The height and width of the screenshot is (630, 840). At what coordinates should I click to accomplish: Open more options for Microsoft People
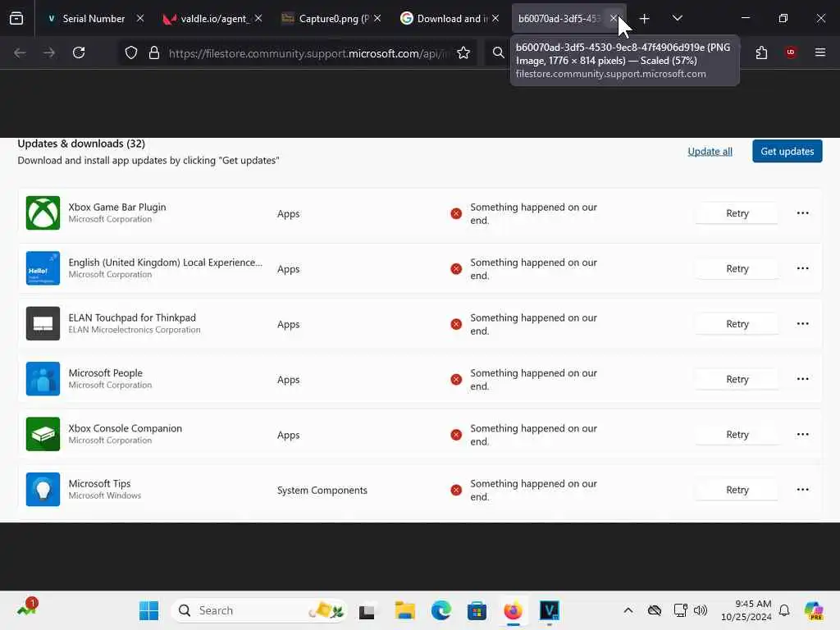802,379
